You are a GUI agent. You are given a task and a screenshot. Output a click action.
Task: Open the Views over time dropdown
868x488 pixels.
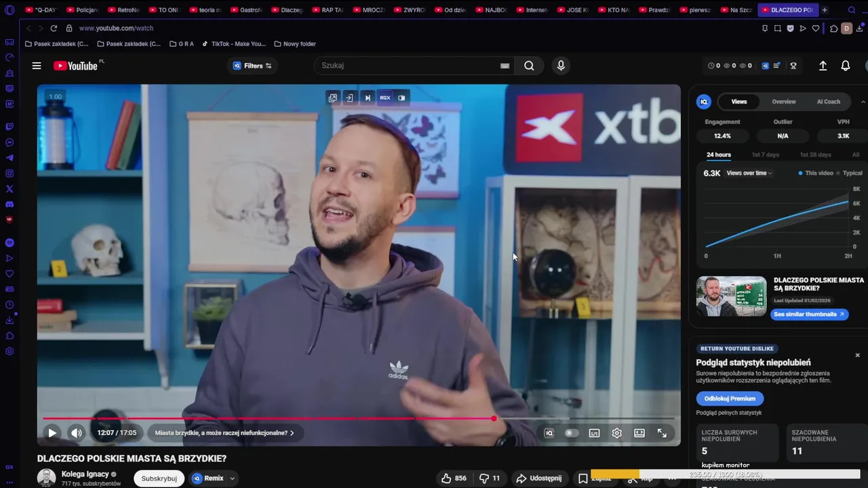coord(750,173)
